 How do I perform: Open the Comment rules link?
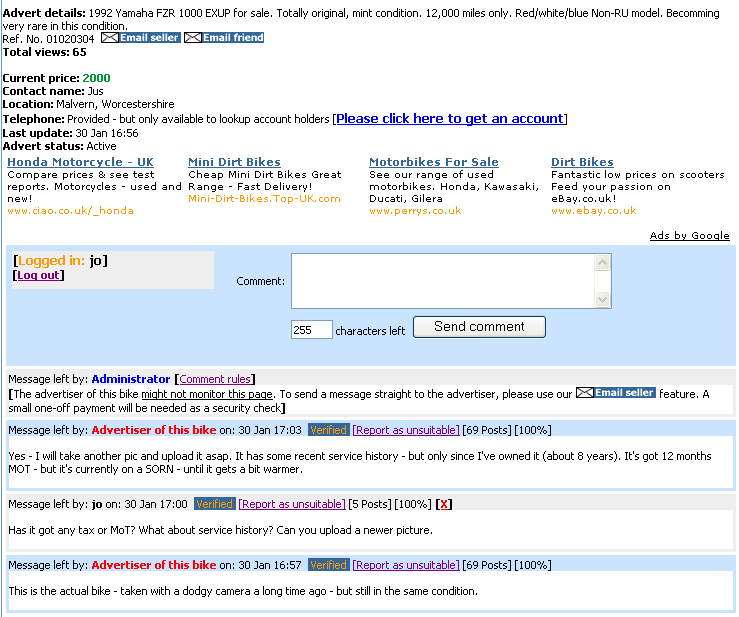[x=215, y=379]
